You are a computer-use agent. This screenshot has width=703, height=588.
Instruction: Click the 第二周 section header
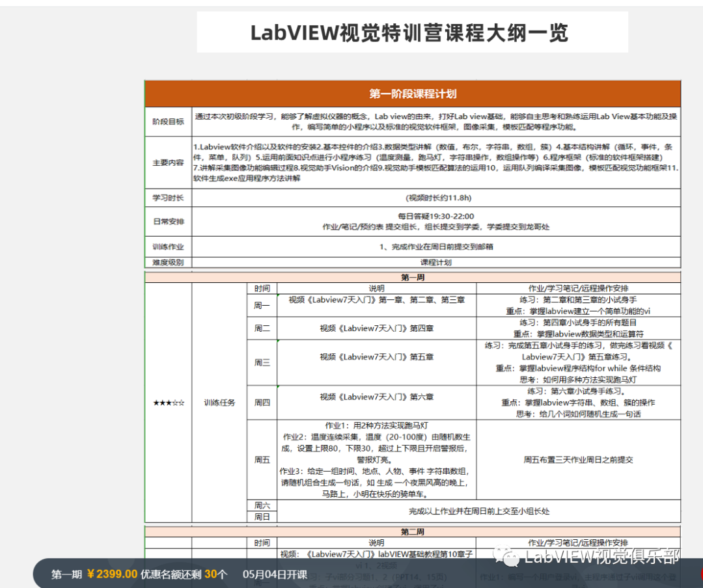413,531
